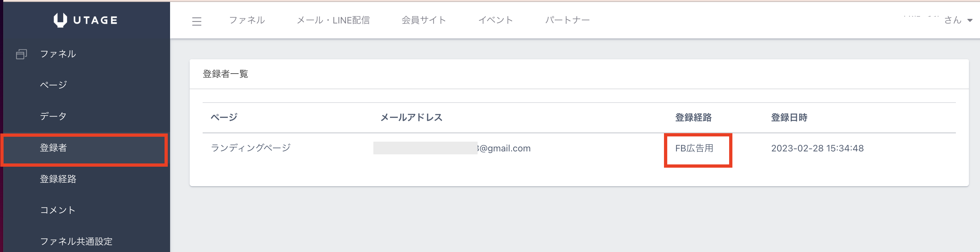The height and width of the screenshot is (252, 980).
Task: Select 登録者 in the left sidebar
Action: (53, 148)
